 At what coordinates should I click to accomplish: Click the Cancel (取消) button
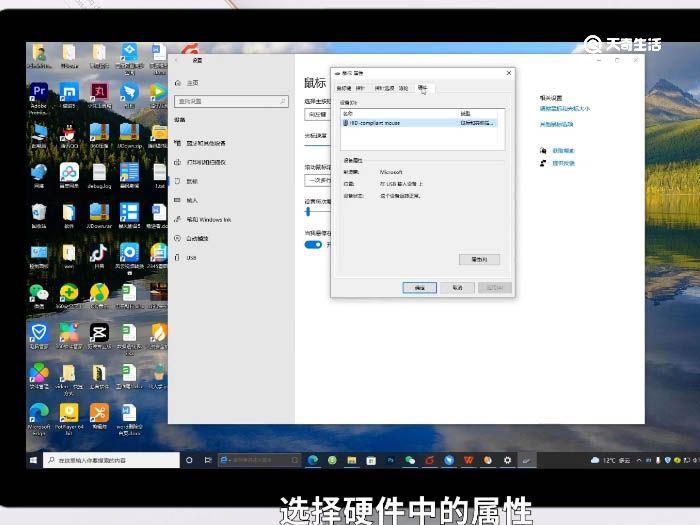coord(456,287)
